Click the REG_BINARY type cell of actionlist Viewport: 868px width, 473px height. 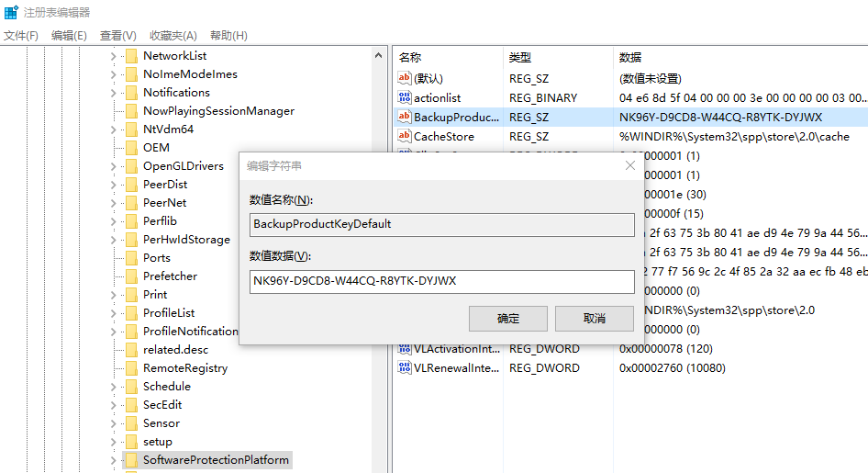(x=543, y=98)
